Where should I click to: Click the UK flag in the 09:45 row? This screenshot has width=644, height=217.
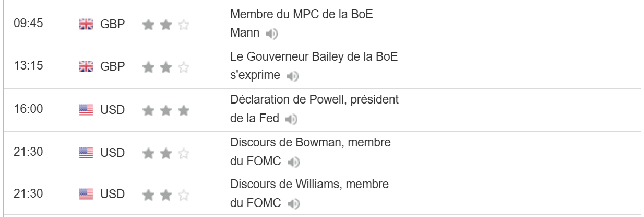pos(86,25)
